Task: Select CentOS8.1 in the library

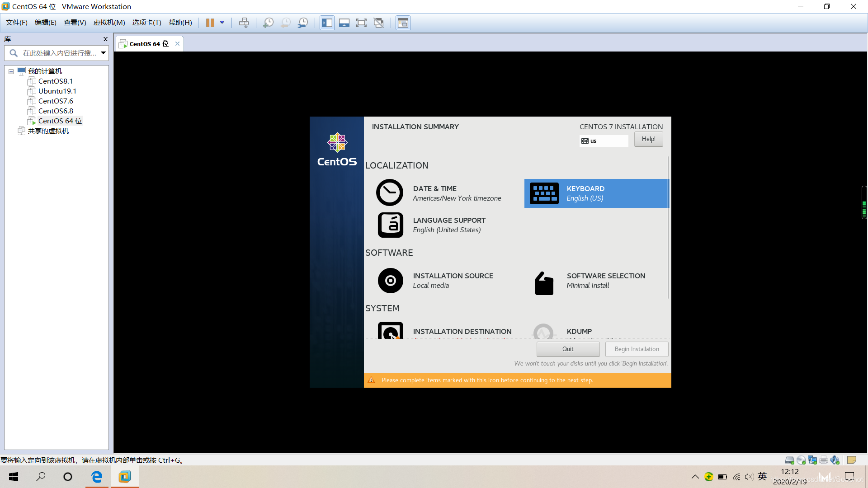Action: click(55, 81)
